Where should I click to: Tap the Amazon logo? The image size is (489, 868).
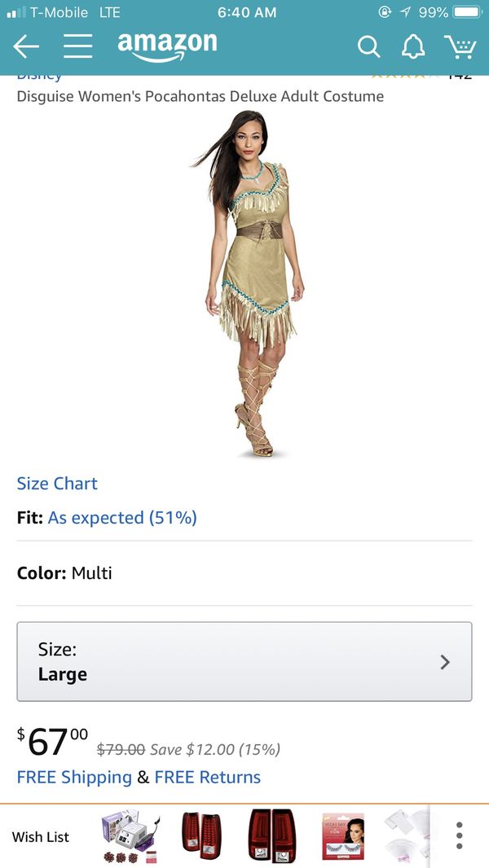[167, 46]
